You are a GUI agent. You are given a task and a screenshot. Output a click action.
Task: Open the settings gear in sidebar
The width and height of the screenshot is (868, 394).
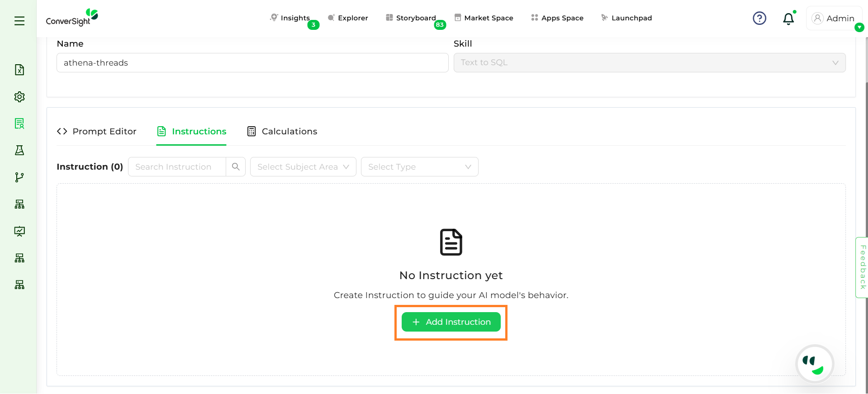(19, 97)
